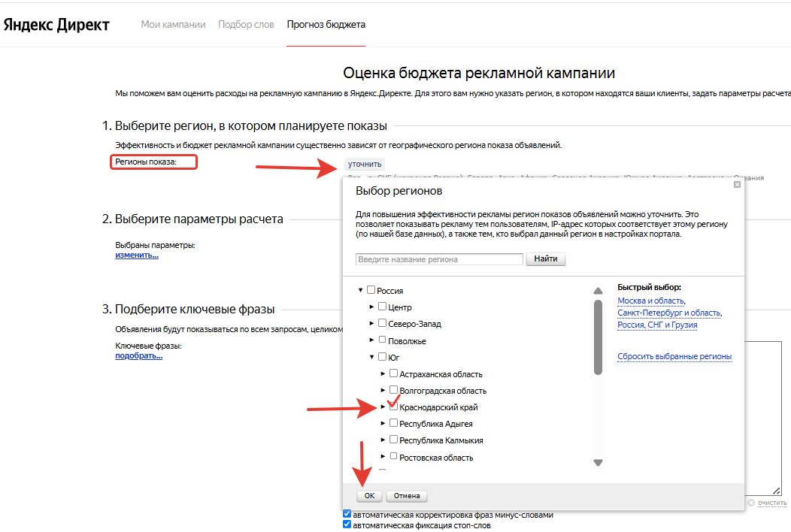Tick the Астраханская область checkbox
Viewport: 791px width, 532px height.
tap(393, 373)
